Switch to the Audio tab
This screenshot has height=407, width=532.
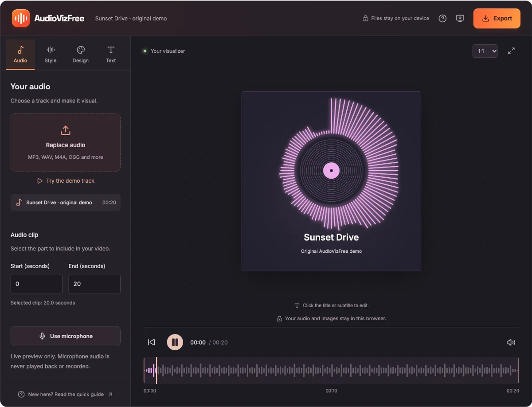tap(20, 55)
